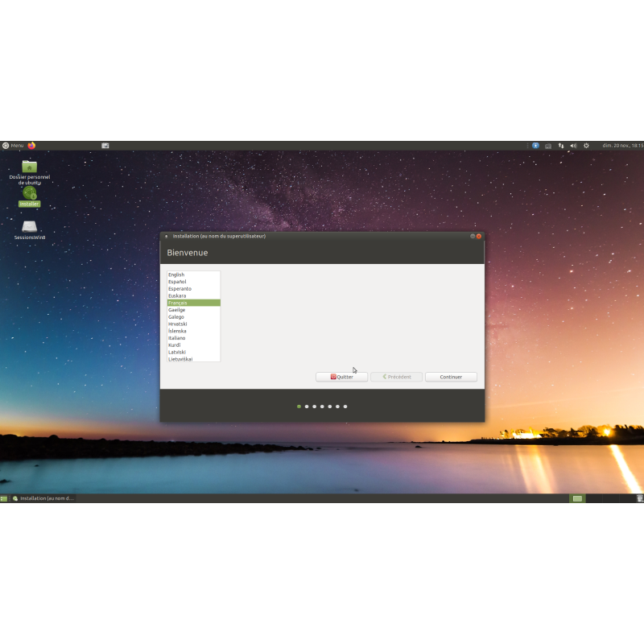This screenshot has width=644, height=644.
Task: Click Quitter to abort the installation
Action: [341, 377]
